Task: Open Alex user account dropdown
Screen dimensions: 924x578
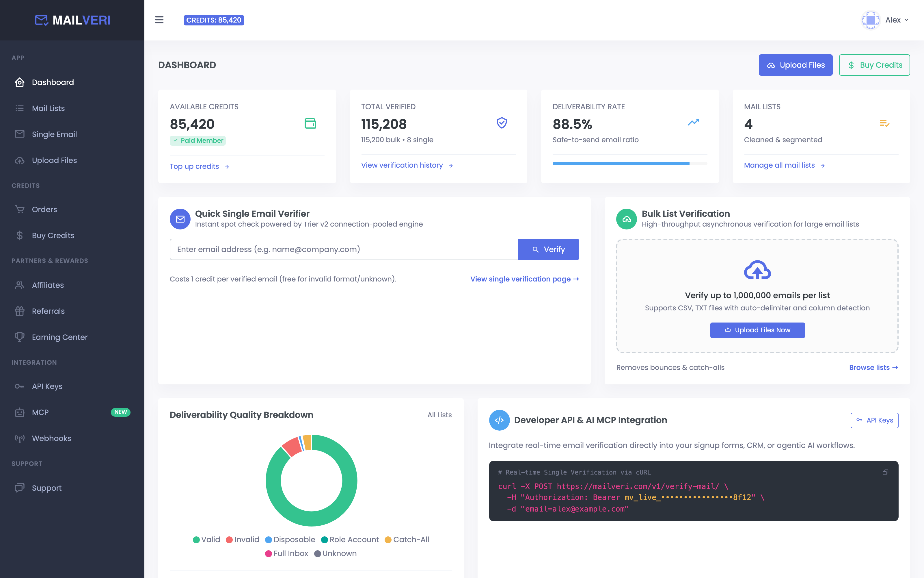Action: tap(897, 20)
